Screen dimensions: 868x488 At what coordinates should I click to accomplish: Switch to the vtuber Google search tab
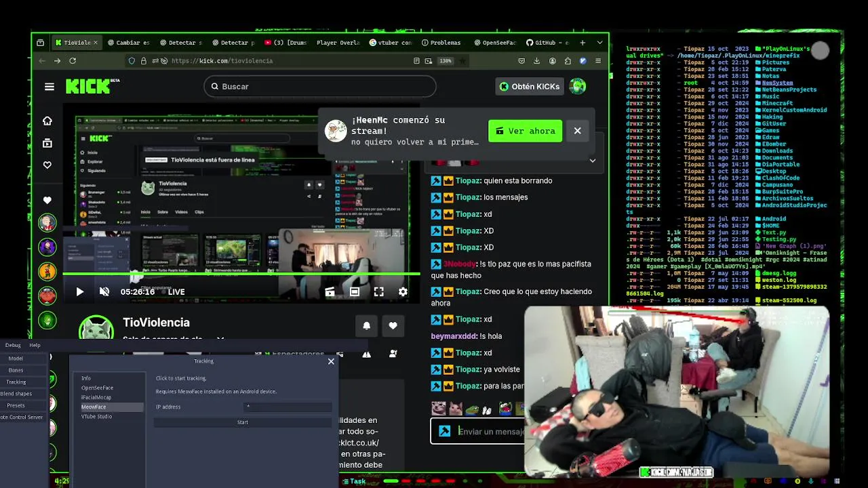[390, 43]
